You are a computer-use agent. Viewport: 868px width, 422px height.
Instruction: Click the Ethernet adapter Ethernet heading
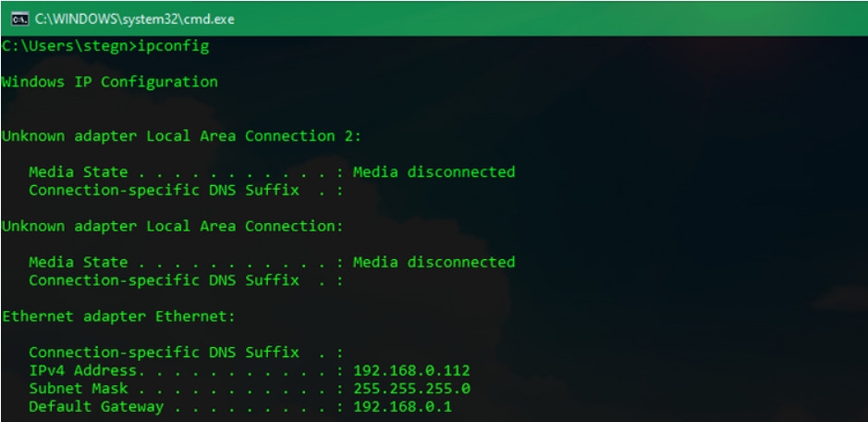coord(118,316)
